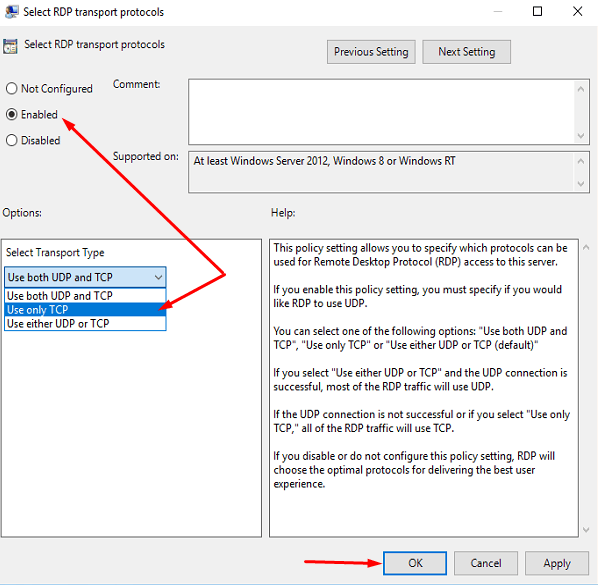Image resolution: width=598 pixels, height=585 pixels.
Task: Click Help panel scroll up arrow
Action: (587, 248)
